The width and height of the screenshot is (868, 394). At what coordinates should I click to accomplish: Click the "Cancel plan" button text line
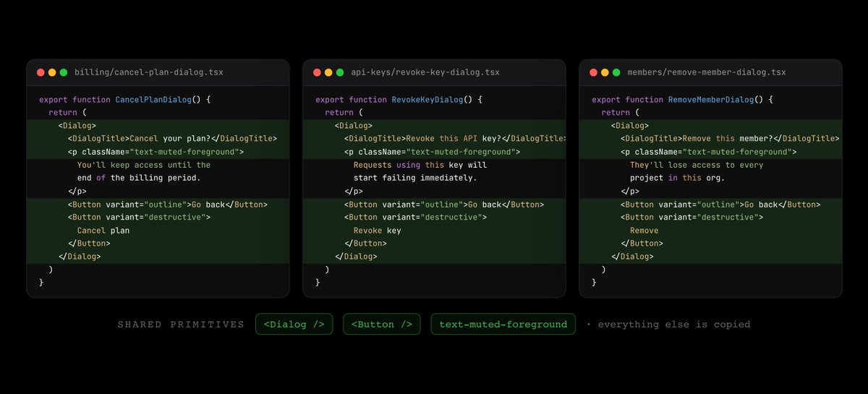[x=103, y=231]
